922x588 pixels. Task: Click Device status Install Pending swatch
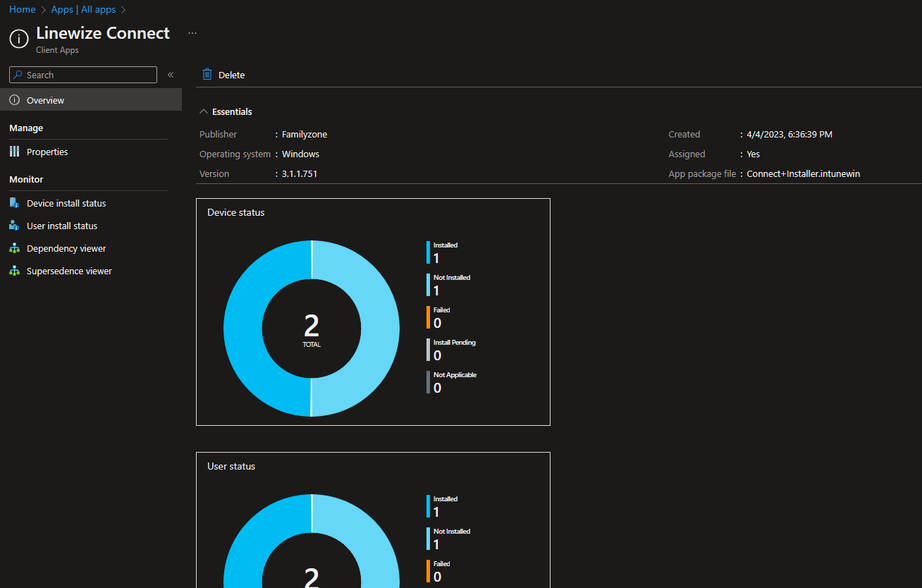pos(428,350)
